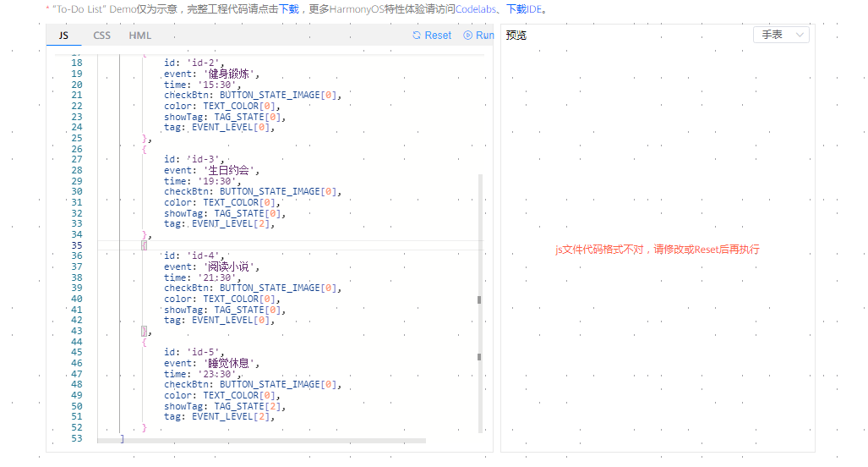Click the Run button

click(479, 36)
